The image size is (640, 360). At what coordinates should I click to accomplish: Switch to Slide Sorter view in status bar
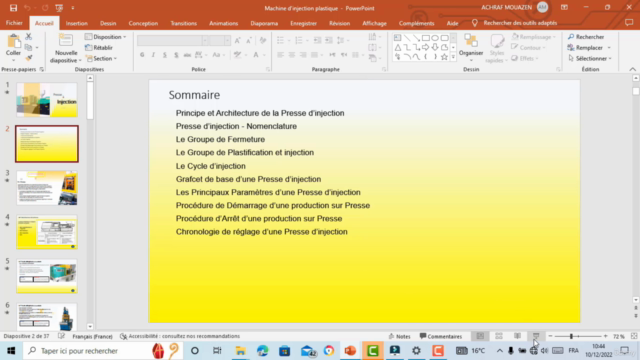point(499,336)
